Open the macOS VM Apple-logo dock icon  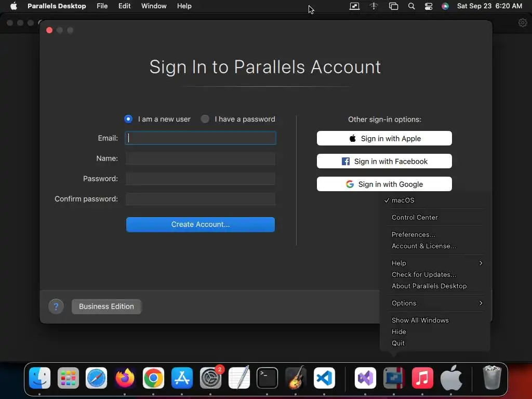click(x=451, y=378)
